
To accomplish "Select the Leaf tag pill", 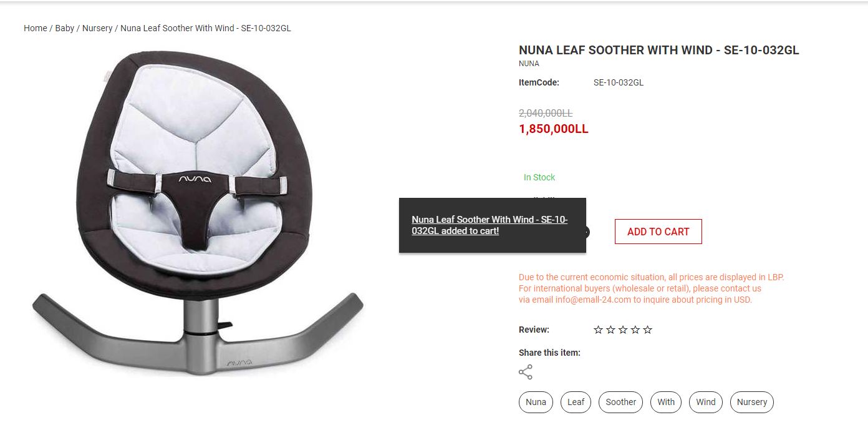I will (576, 402).
